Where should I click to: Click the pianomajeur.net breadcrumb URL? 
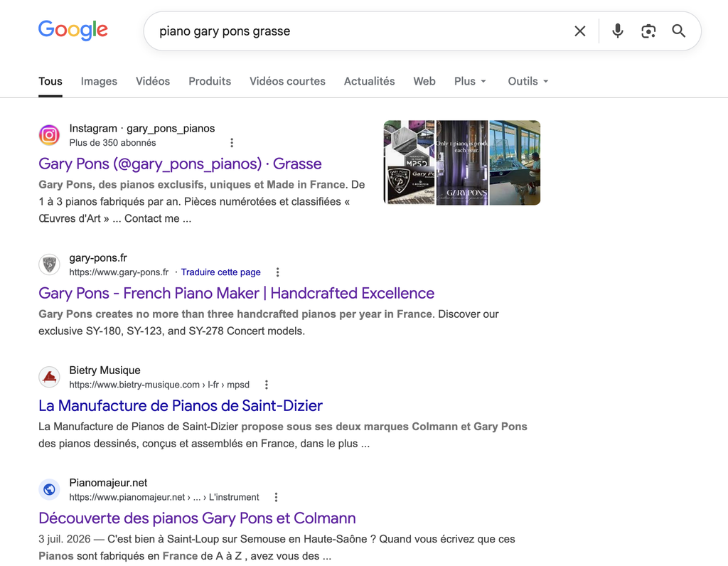tap(164, 497)
